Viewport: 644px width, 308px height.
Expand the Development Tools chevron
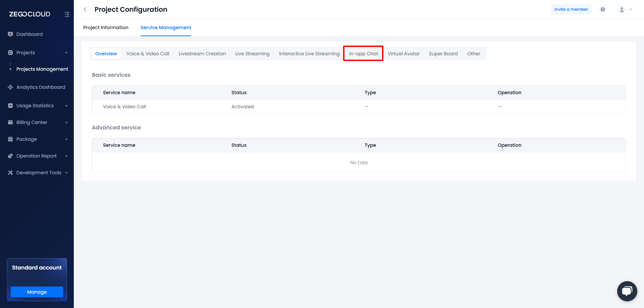point(66,173)
